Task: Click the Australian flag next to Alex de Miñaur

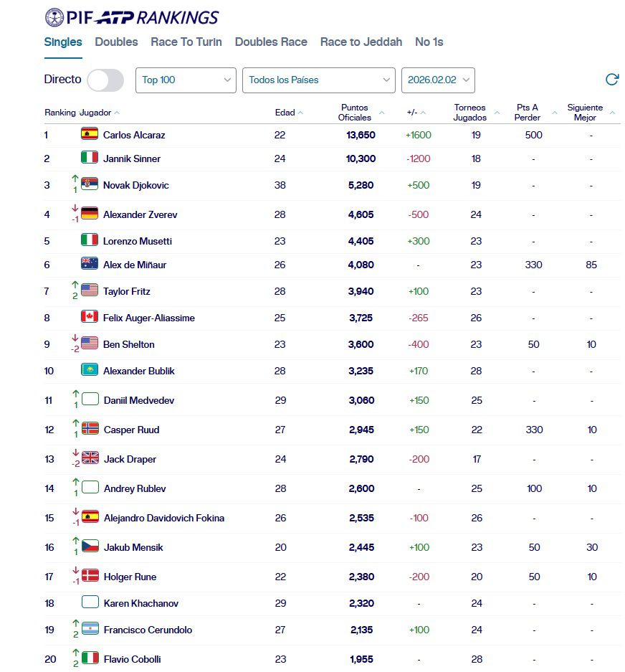Action: 89,265
